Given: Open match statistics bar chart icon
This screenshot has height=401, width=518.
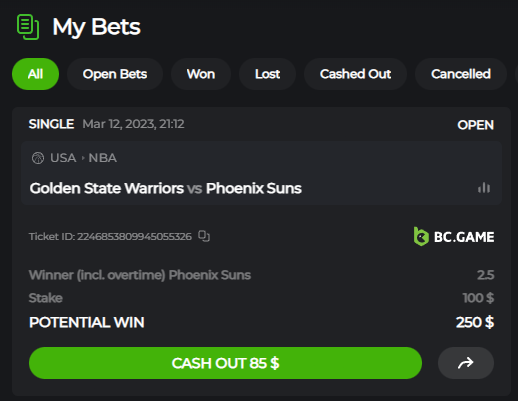Looking at the screenshot, I should [484, 188].
